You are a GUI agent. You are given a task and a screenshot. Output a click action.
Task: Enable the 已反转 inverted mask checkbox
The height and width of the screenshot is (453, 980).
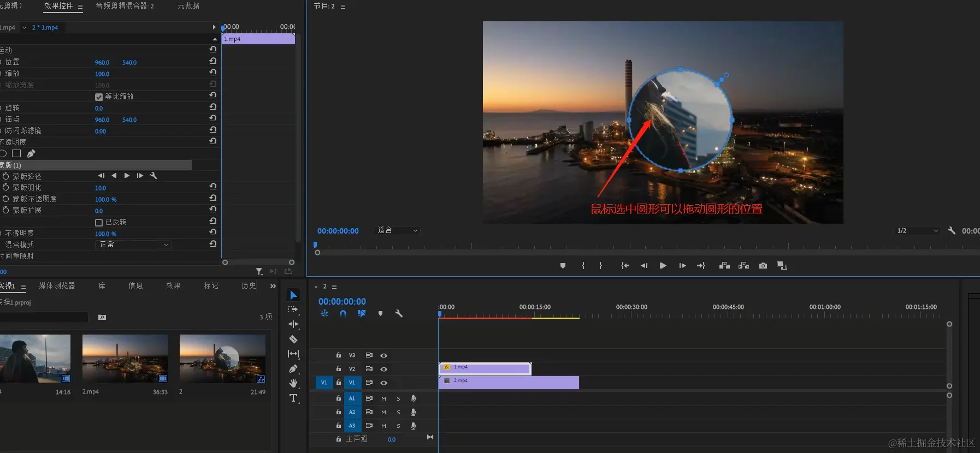coord(99,223)
